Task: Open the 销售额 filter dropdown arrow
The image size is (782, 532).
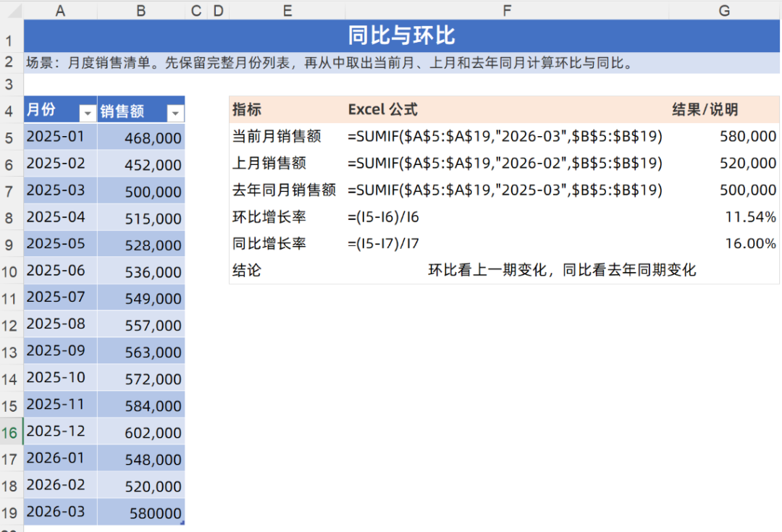Action: (175, 113)
